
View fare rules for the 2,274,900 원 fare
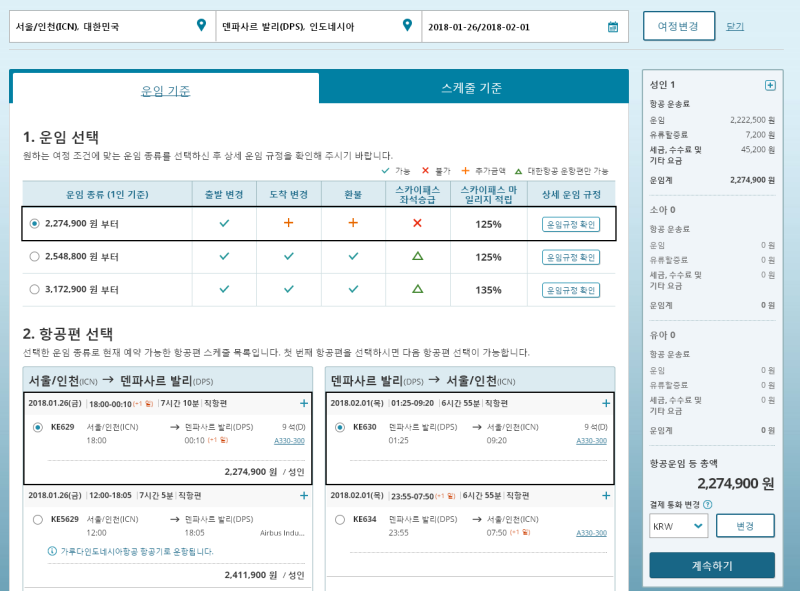(x=571, y=225)
